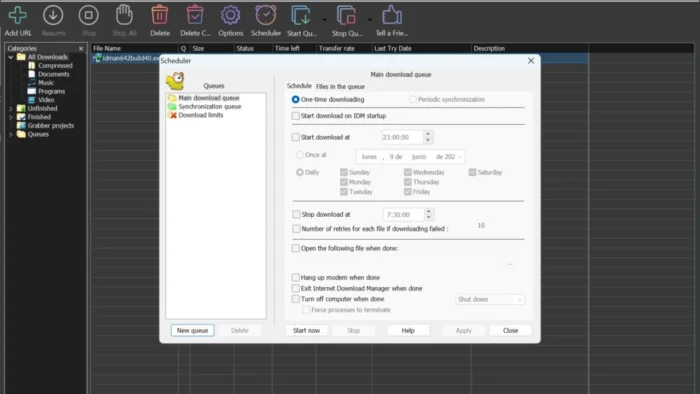Expand the Queues category node

(x=11, y=134)
